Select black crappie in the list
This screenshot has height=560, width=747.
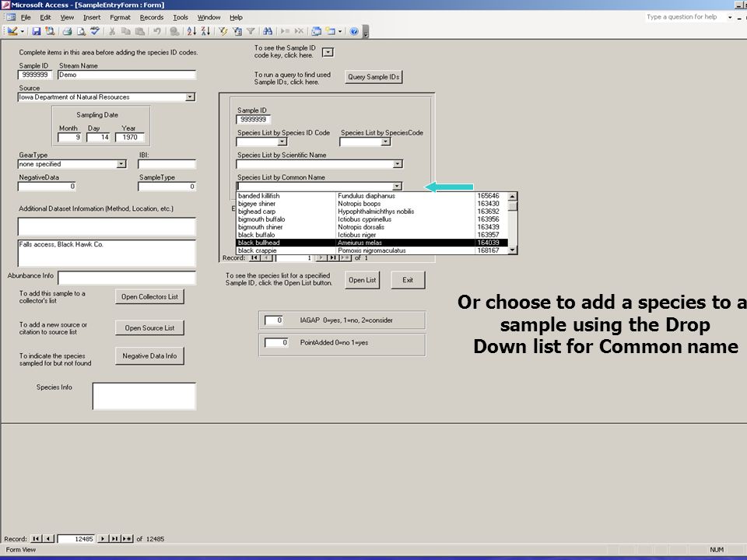pyautogui.click(x=372, y=250)
